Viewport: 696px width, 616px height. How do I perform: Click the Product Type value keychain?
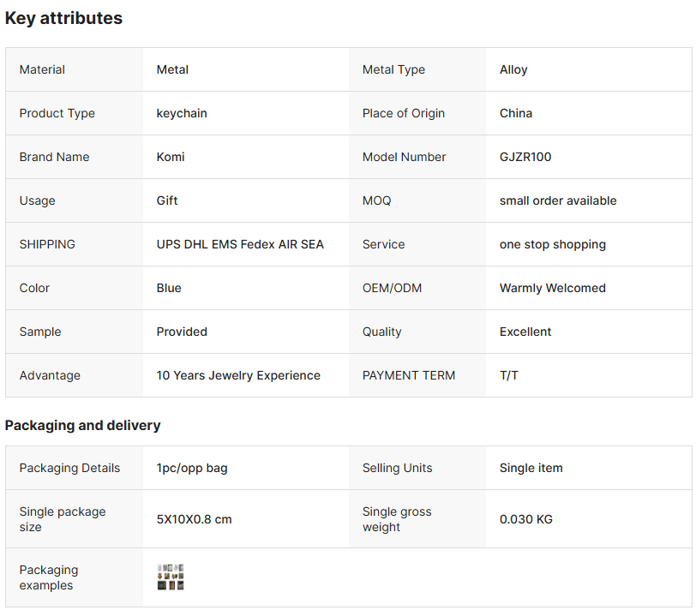click(x=182, y=113)
